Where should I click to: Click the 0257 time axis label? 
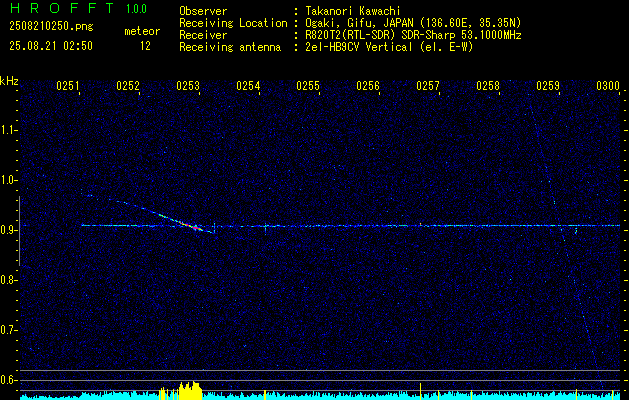[x=428, y=86]
